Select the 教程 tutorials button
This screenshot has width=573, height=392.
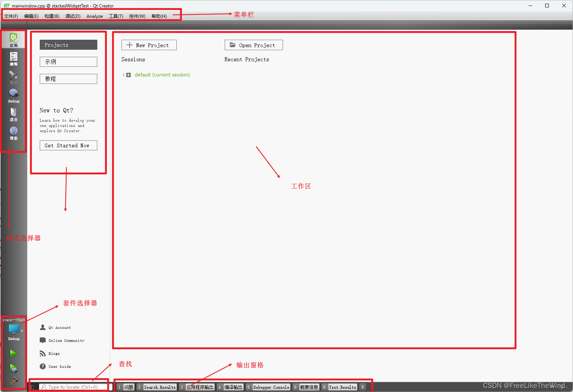point(68,79)
